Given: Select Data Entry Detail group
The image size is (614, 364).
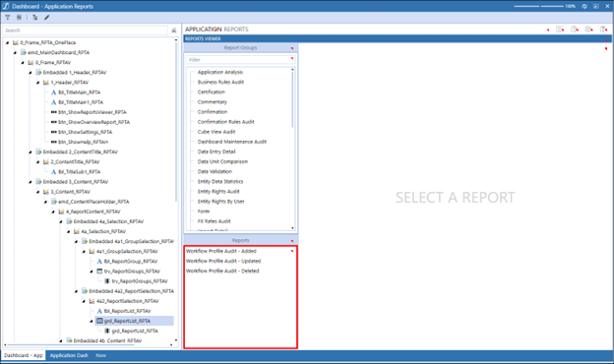Looking at the screenshot, I should (216, 152).
